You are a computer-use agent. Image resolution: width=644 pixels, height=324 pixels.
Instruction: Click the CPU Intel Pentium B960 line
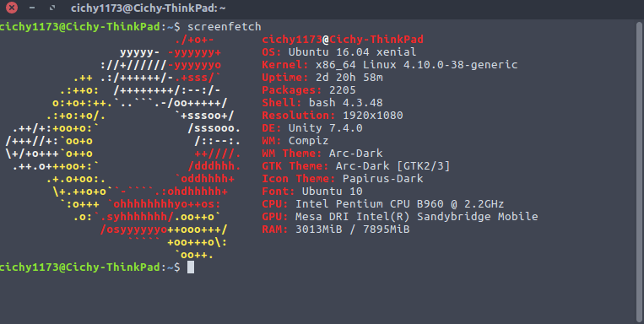click(383, 204)
